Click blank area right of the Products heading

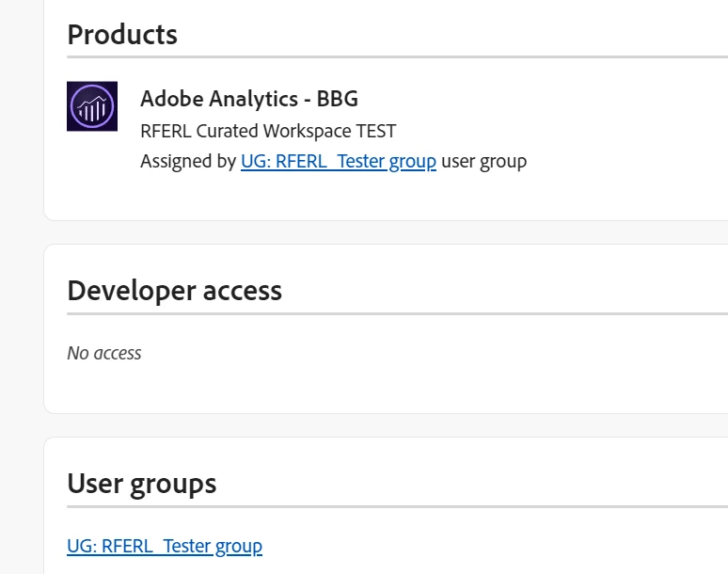pyautogui.click(x=451, y=35)
